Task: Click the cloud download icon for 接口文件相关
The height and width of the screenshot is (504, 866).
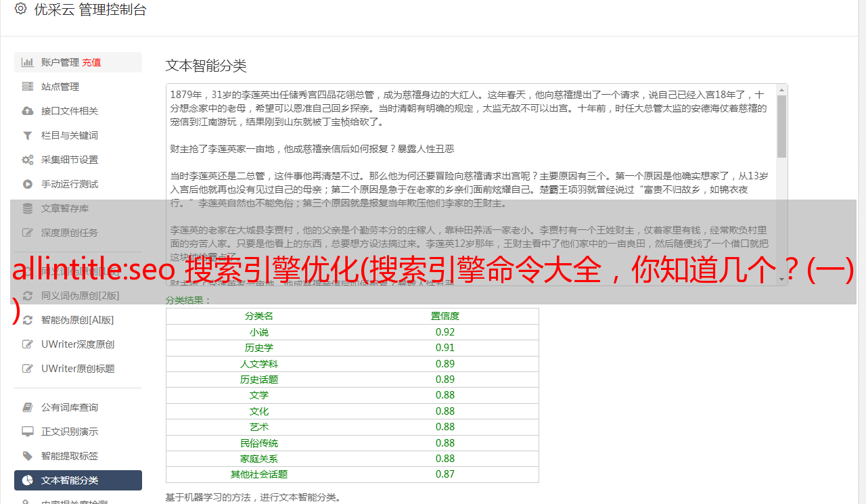Action: [28, 111]
